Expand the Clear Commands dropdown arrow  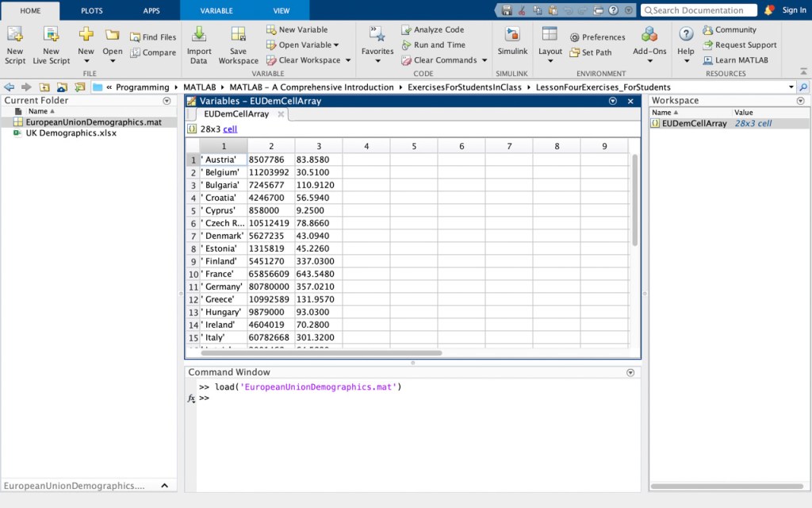[485, 60]
